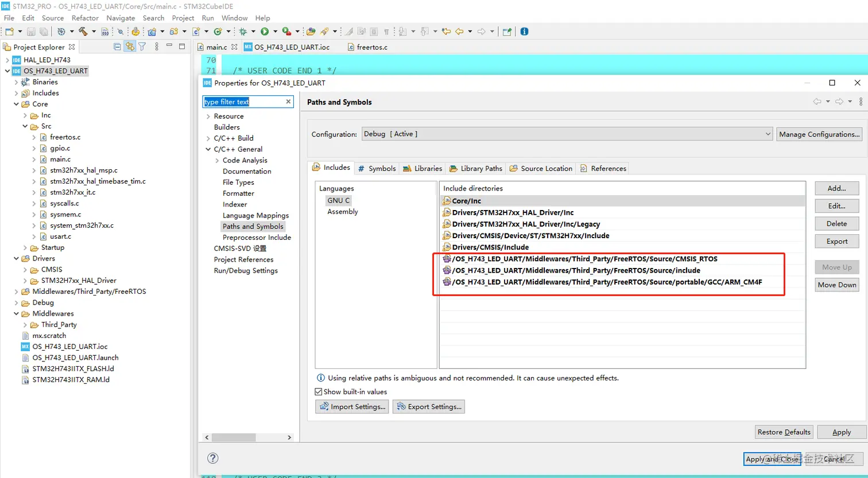The width and height of the screenshot is (868, 478).
Task: Click the Apply button
Action: tap(841, 432)
